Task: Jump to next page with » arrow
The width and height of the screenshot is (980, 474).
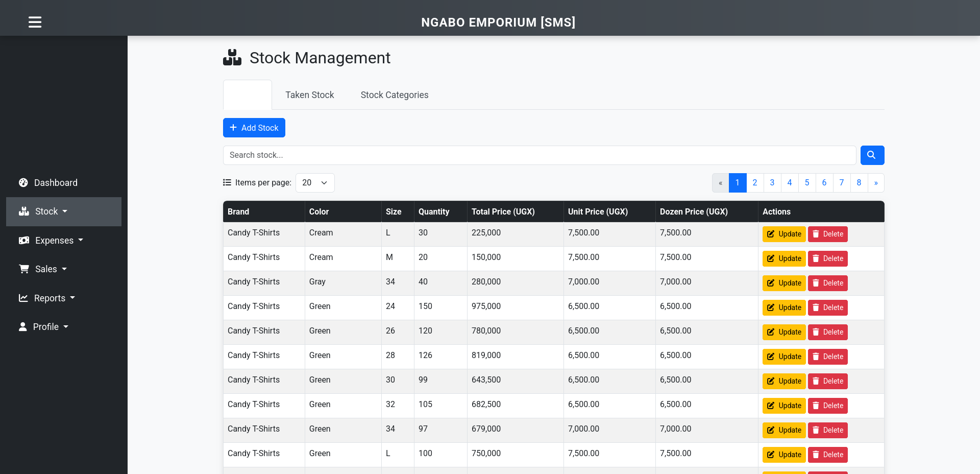Action: (876, 183)
